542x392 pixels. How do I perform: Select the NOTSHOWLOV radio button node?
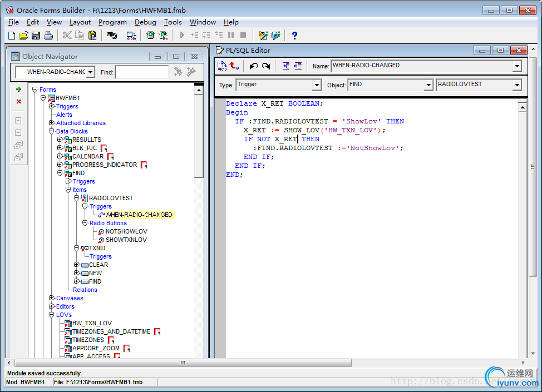[126, 231]
